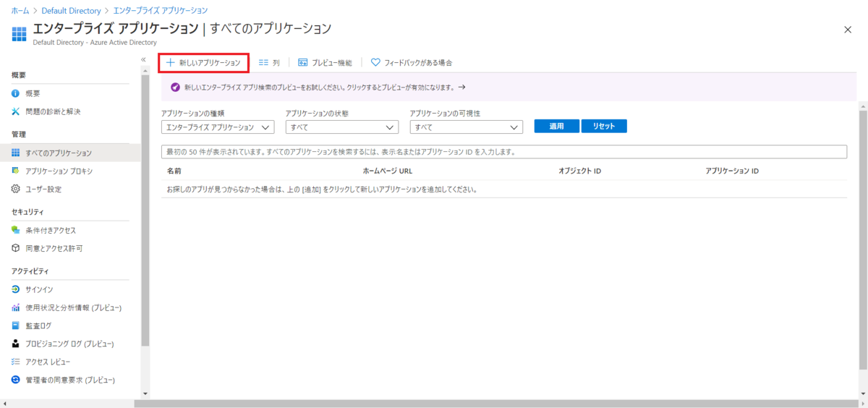Click the left arrow of the horizontal scrollbar
The height and width of the screenshot is (408, 868).
[4, 404]
